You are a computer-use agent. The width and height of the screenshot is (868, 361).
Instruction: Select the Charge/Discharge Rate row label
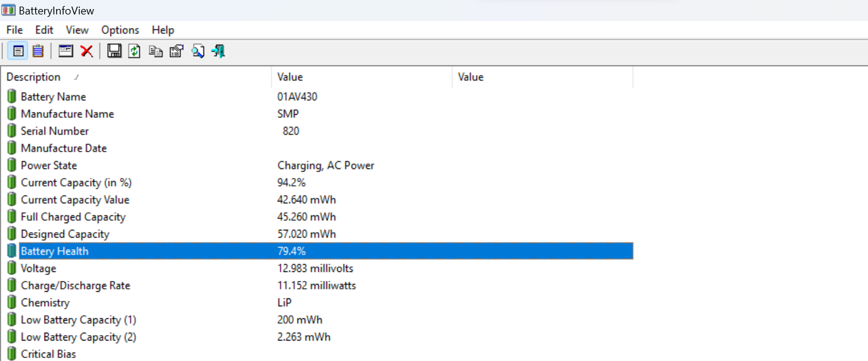(x=75, y=285)
